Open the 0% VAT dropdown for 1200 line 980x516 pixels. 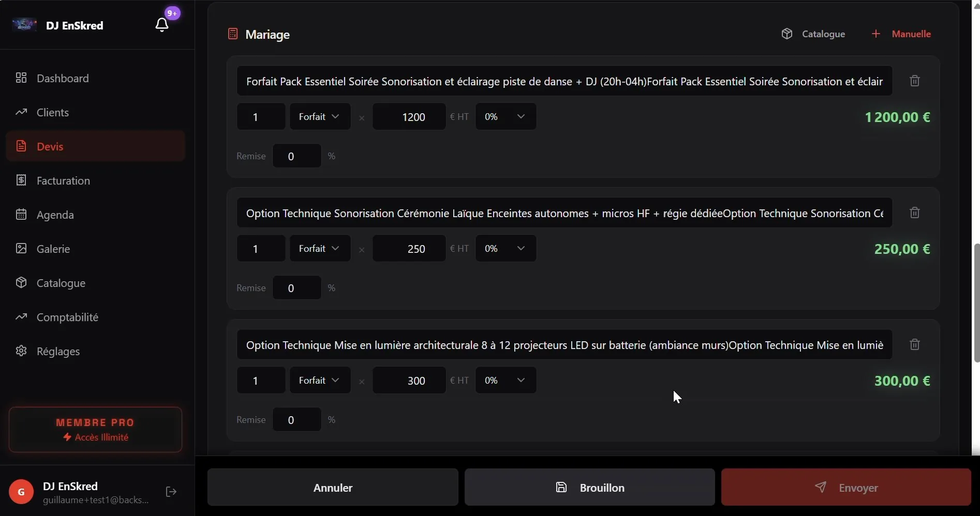pyautogui.click(x=506, y=117)
